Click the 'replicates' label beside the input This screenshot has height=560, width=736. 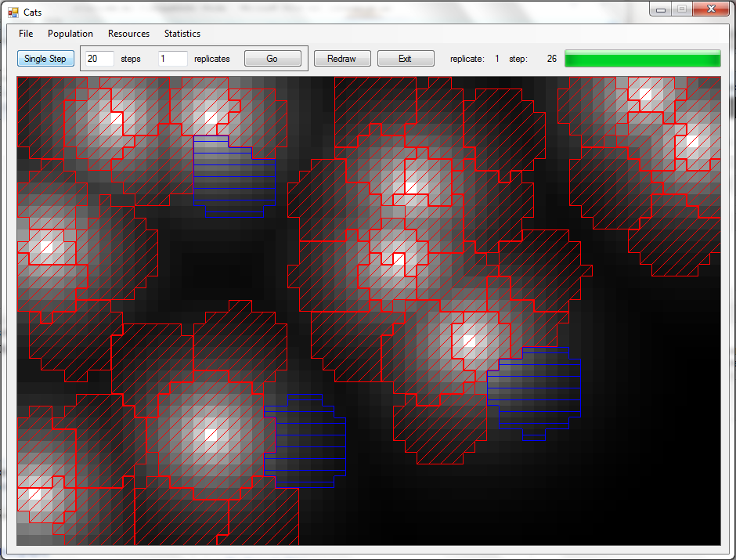(212, 59)
